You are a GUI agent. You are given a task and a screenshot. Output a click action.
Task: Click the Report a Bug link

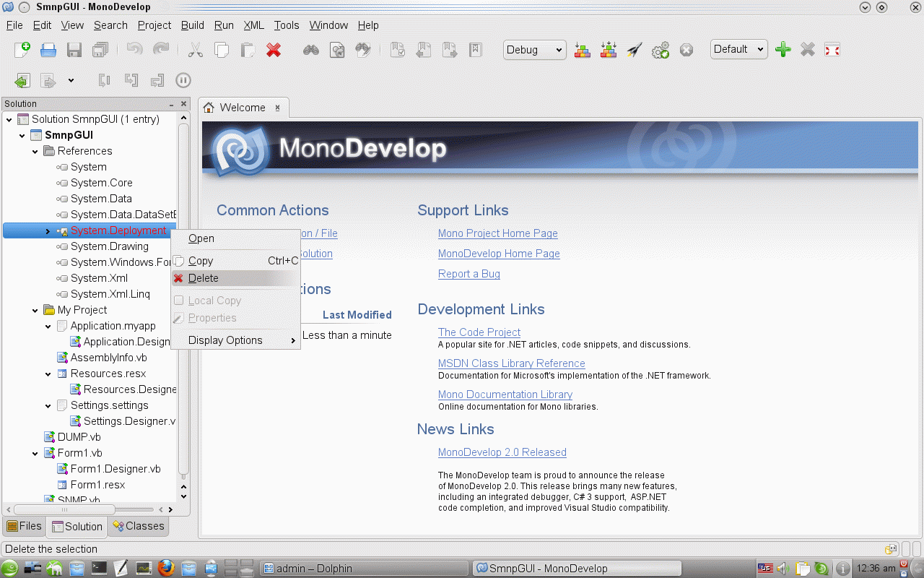[x=469, y=274]
